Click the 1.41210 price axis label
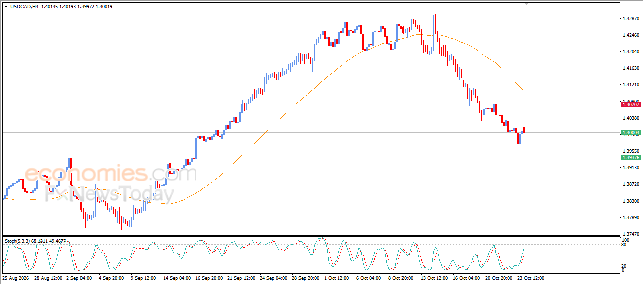Viewport: 644px width, 285px height. 631,85
